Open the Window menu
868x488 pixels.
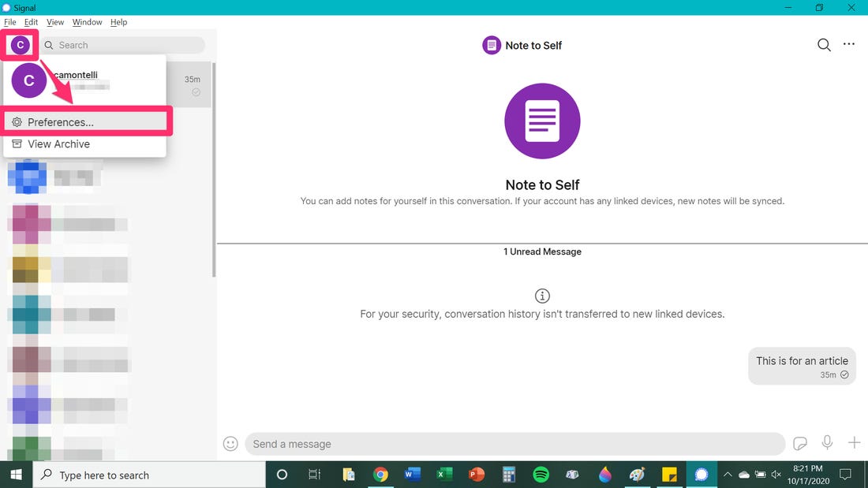point(87,22)
